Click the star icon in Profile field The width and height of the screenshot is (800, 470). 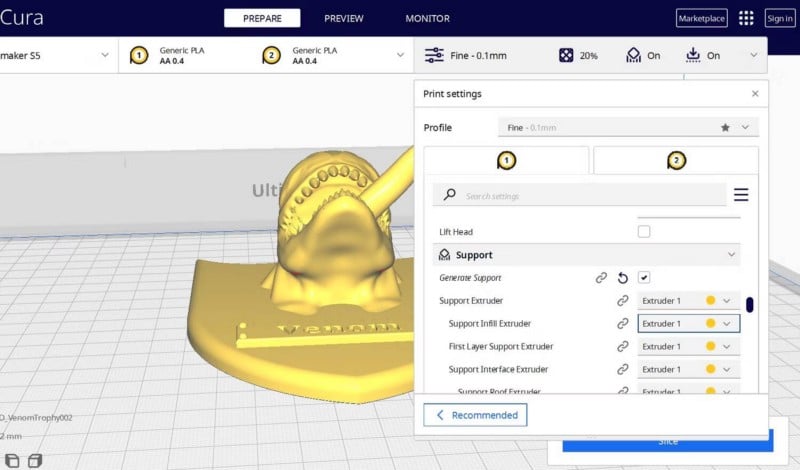[725, 128]
